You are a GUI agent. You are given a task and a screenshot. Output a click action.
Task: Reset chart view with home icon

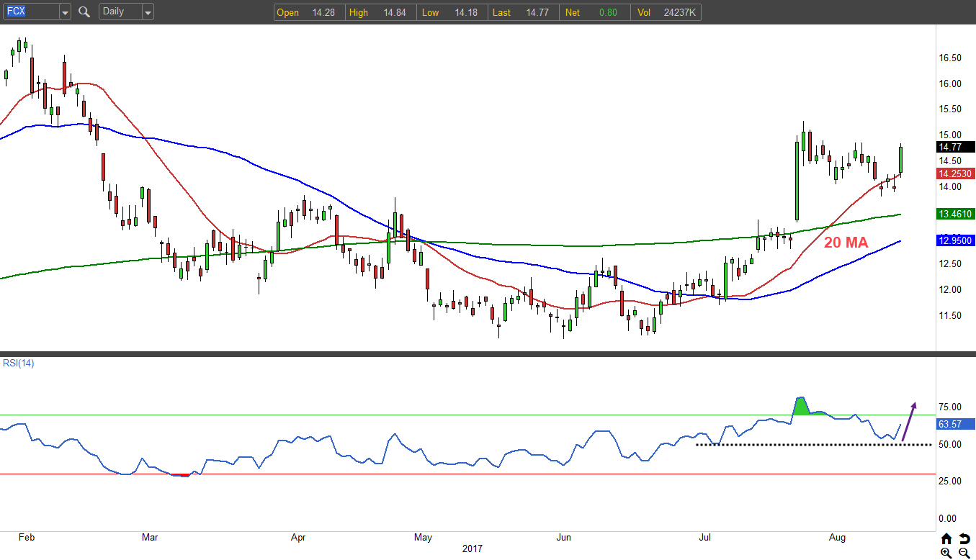tap(946, 538)
